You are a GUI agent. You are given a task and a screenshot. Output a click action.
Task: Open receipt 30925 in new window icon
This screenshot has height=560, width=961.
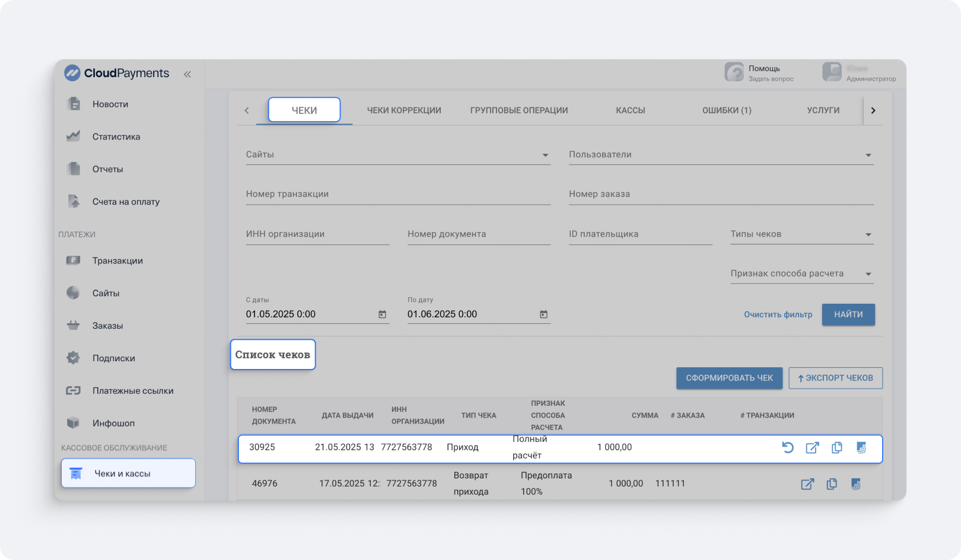(812, 448)
